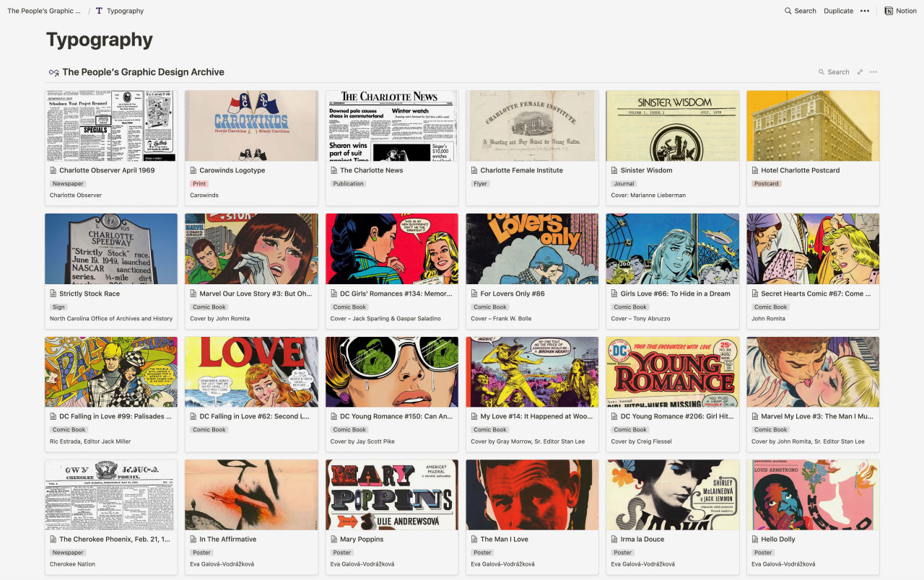Search within the People's Graphic Design Archive database
Image resolution: width=924 pixels, height=580 pixels.
pos(834,72)
